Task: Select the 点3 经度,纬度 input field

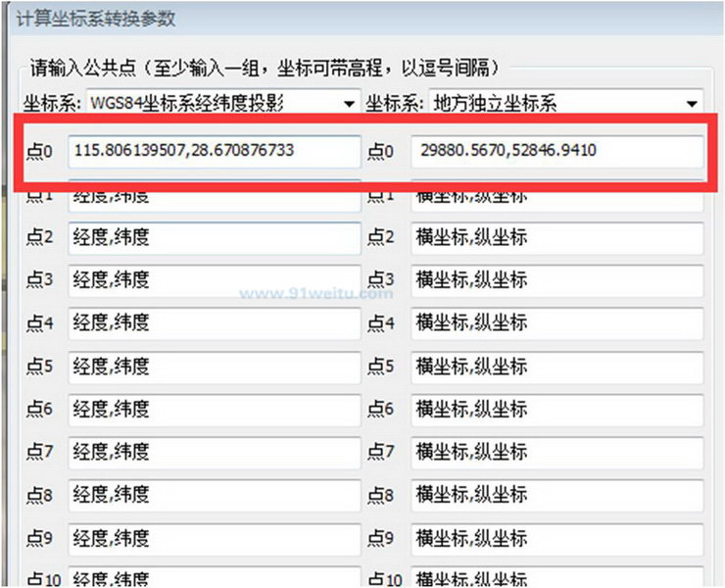Action: click(215, 281)
